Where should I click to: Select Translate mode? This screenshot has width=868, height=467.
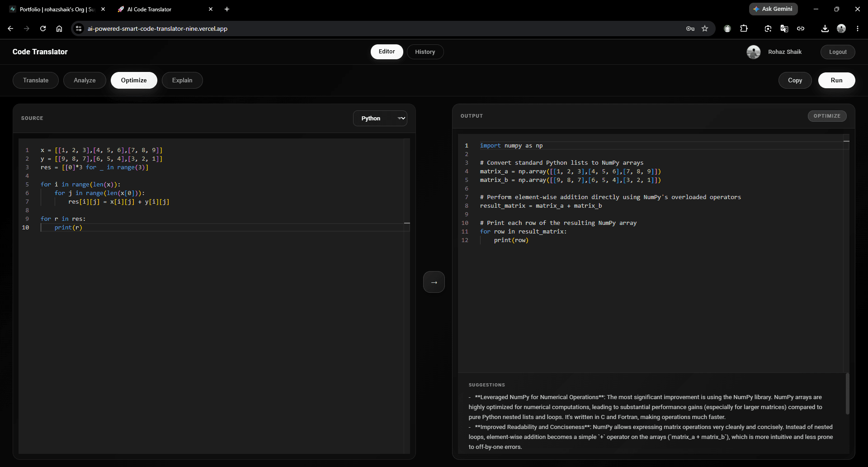[x=36, y=80]
